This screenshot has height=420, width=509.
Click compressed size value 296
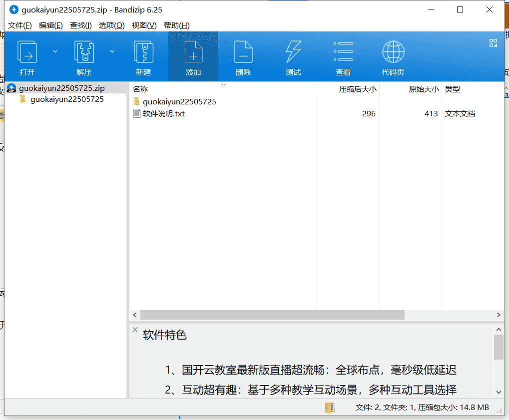pyautogui.click(x=369, y=113)
